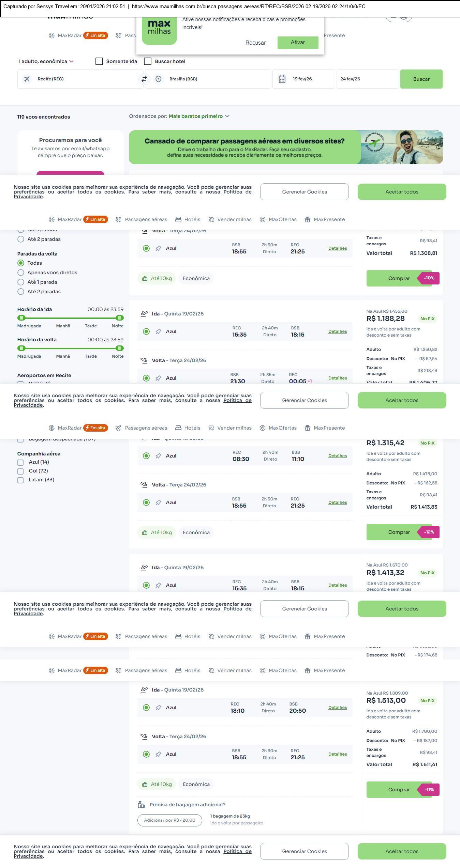Open the Hotéis menu item

(188, 219)
